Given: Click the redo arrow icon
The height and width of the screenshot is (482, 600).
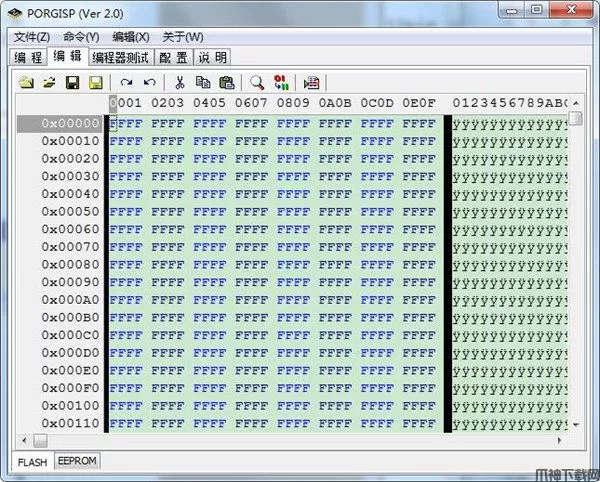Looking at the screenshot, I should (x=126, y=82).
